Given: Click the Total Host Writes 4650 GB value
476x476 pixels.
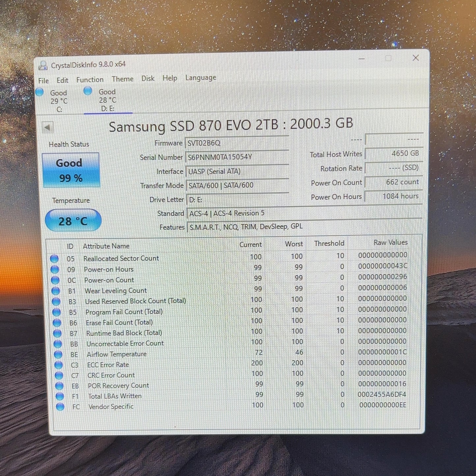Looking at the screenshot, I should tap(394, 154).
